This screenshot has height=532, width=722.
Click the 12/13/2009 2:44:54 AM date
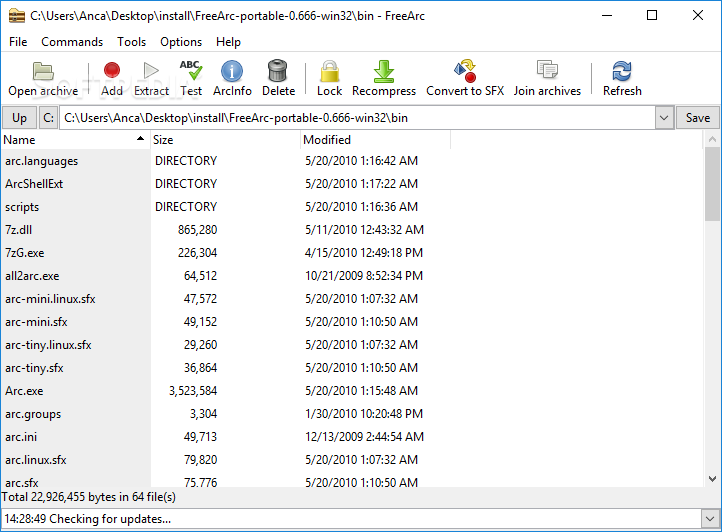point(364,437)
